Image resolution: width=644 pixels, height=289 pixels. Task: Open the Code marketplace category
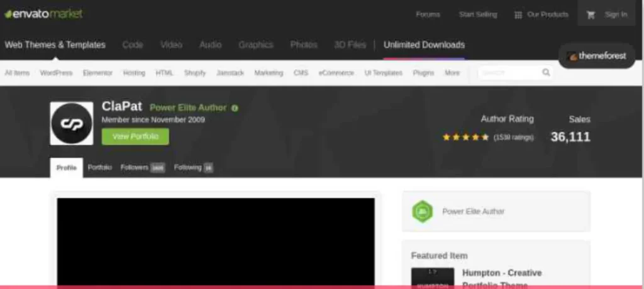click(x=133, y=45)
